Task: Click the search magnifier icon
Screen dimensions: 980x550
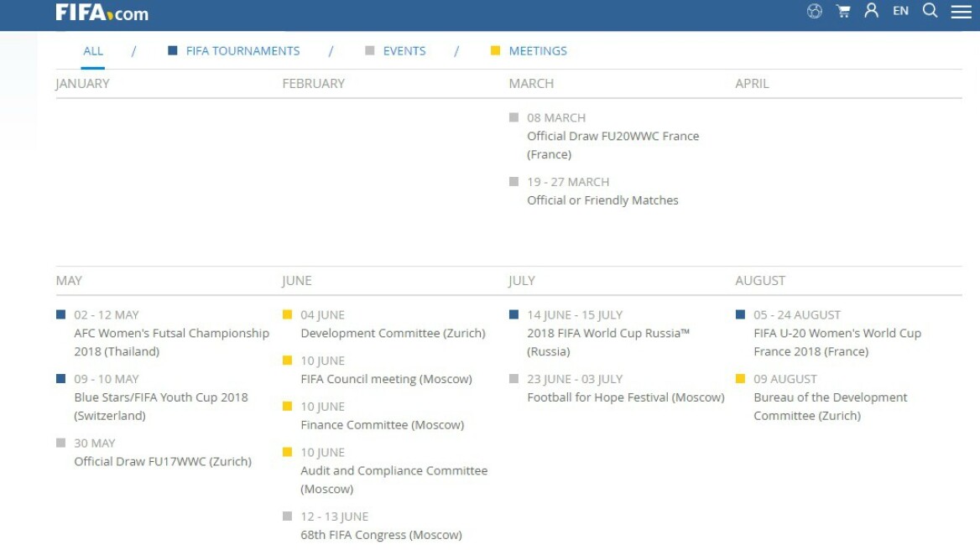Action: (930, 11)
